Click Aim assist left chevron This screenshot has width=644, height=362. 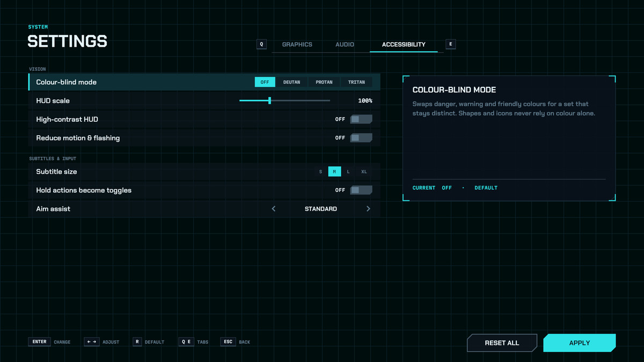[274, 209]
